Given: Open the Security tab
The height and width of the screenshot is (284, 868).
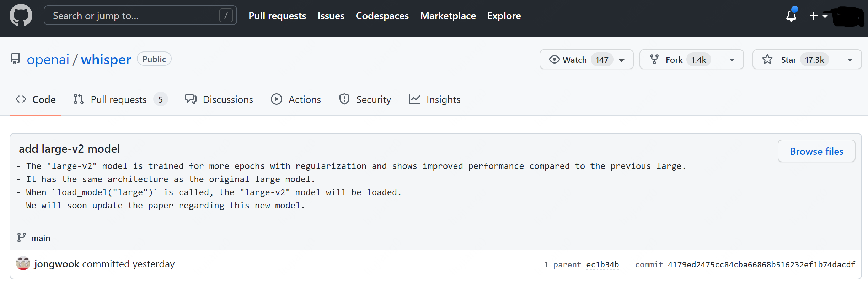Looking at the screenshot, I should [365, 99].
